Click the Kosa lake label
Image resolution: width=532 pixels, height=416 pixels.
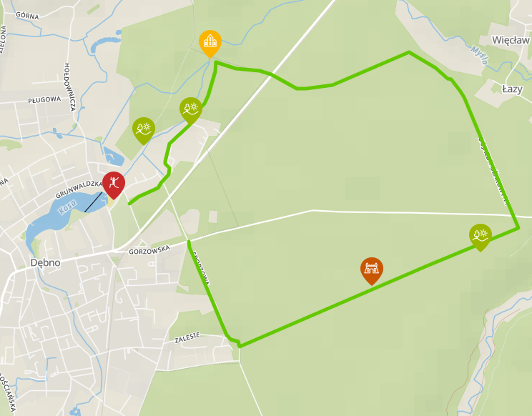(67, 207)
